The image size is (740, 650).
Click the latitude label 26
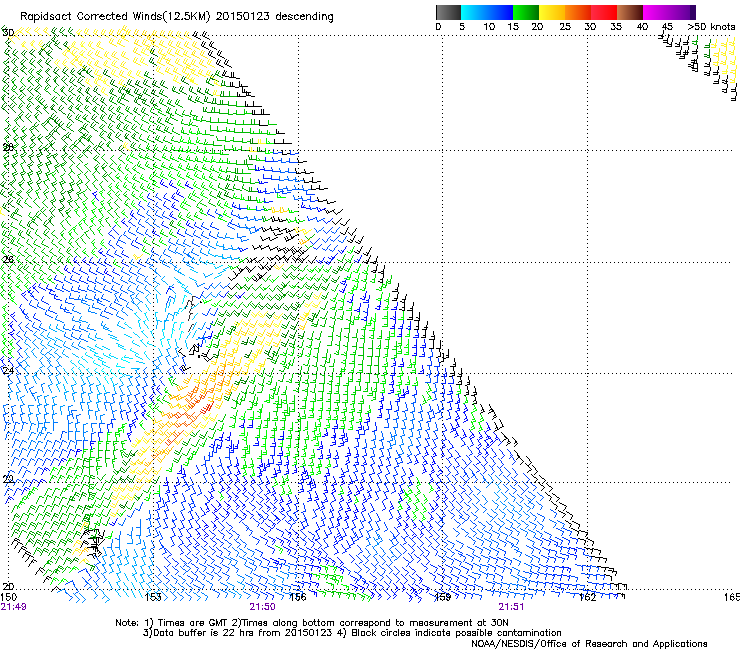[x=8, y=259]
